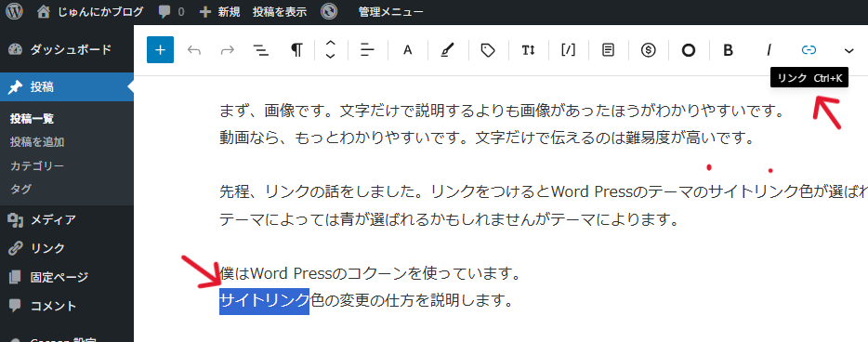The image size is (868, 342).
Task: Click the line beginning テーマによっては青が選ばれる
Action: coord(449,219)
